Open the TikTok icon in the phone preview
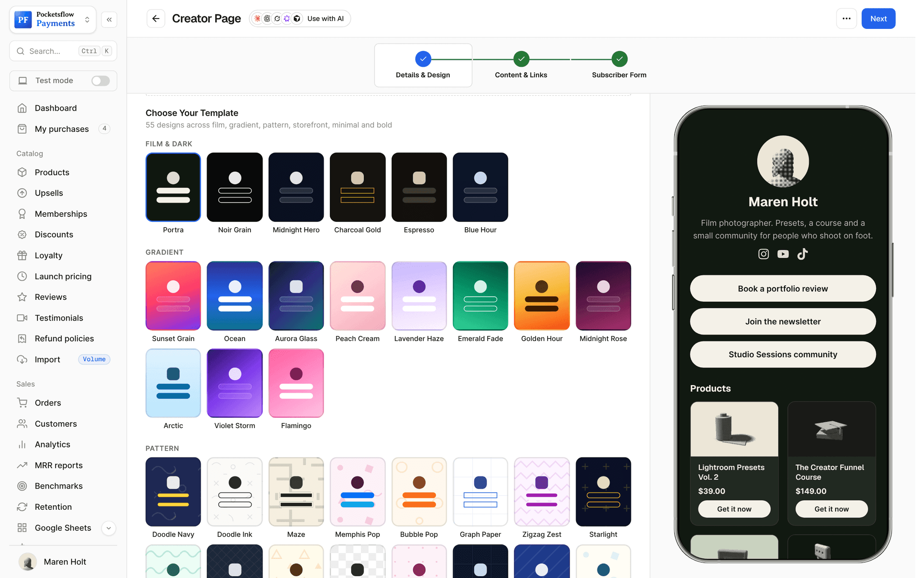This screenshot has width=924, height=578. click(x=802, y=254)
